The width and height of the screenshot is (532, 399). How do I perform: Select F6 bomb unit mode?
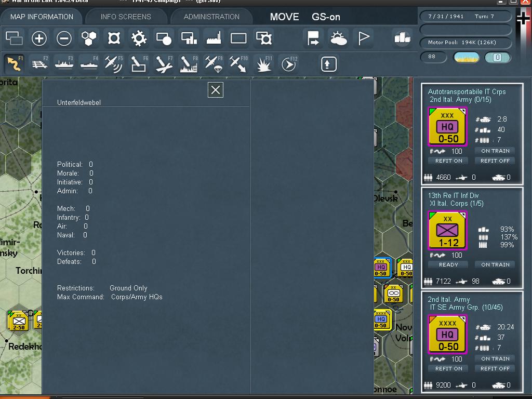139,64
